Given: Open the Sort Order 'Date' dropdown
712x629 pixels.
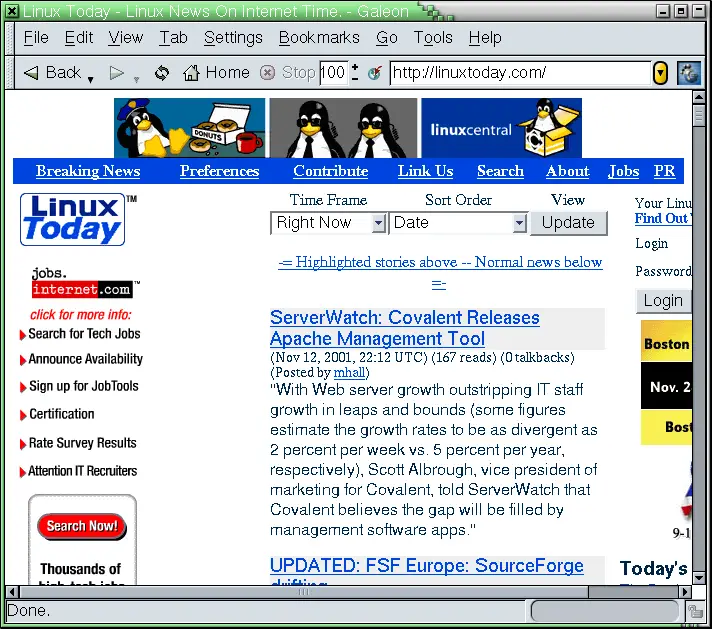Looking at the screenshot, I should (x=519, y=223).
